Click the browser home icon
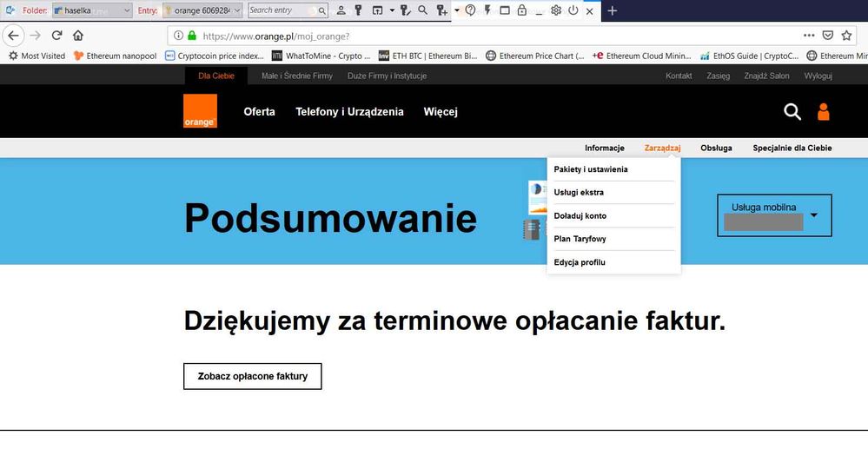 point(78,36)
